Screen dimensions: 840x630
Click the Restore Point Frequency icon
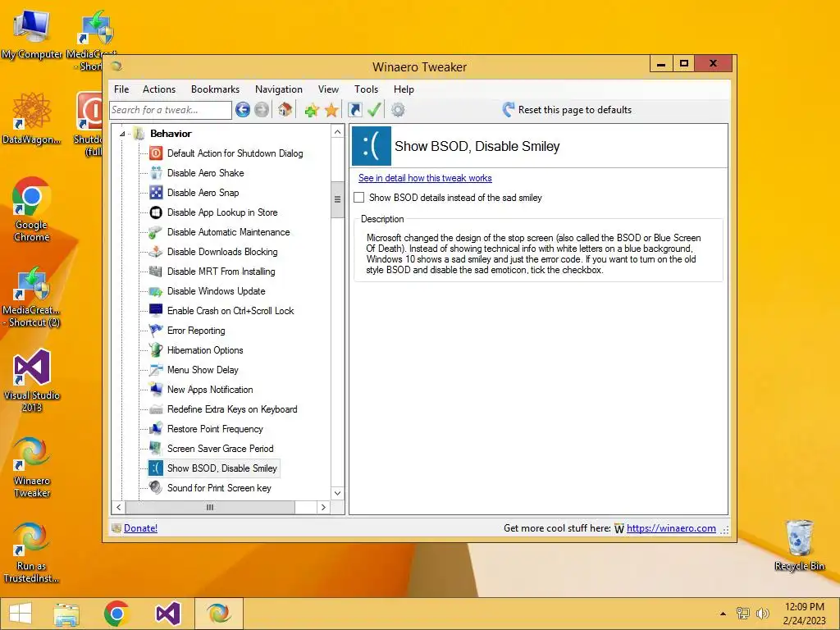point(156,428)
